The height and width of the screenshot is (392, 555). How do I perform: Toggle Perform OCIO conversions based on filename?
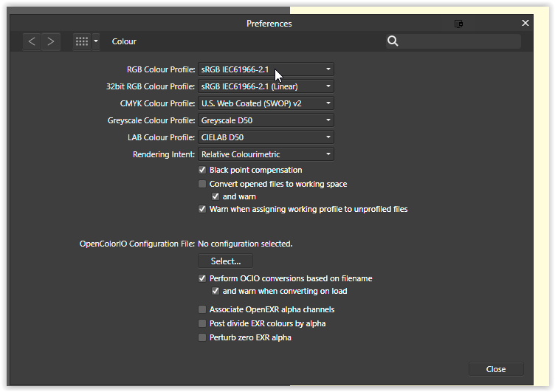[202, 279]
